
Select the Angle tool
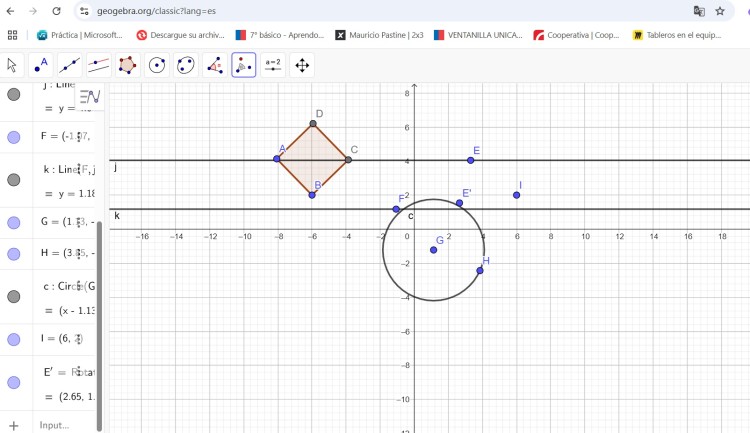215,65
